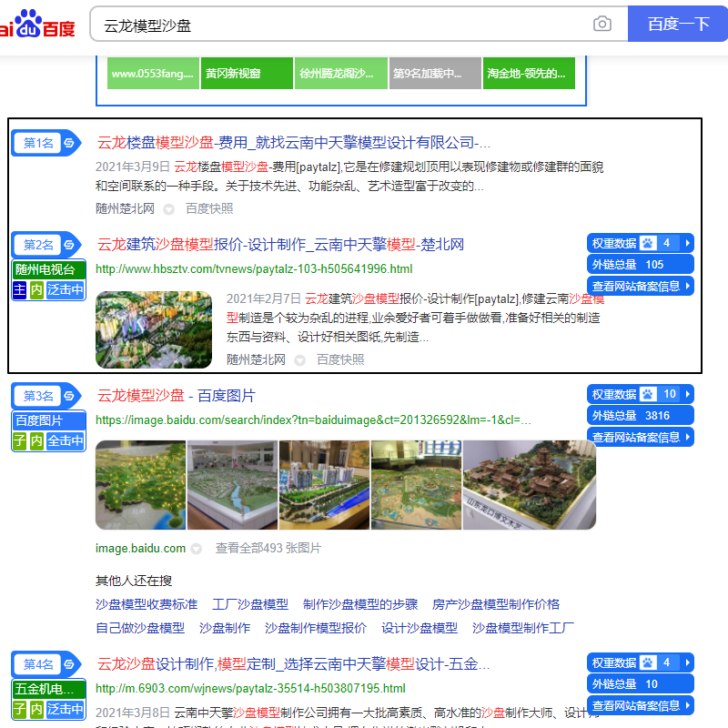Expand 权重数据 10 for result 3
This screenshot has height=728, width=728.
(x=641, y=394)
